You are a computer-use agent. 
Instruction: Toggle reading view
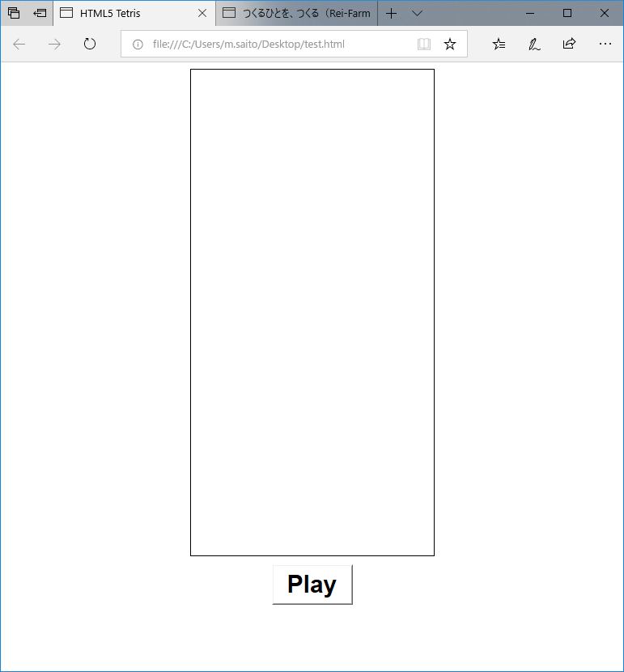424,44
